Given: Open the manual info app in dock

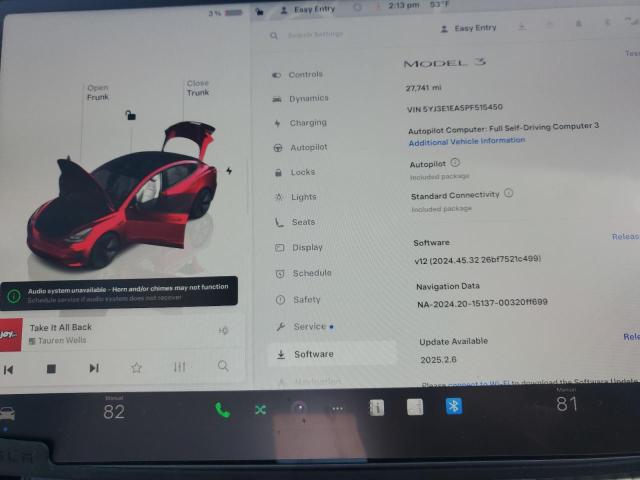Looking at the screenshot, I should 376,407.
